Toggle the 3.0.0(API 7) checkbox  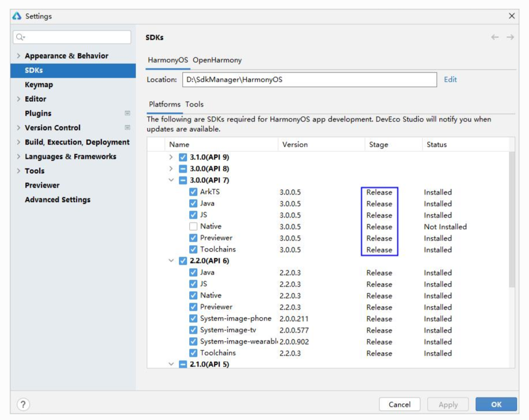click(183, 180)
